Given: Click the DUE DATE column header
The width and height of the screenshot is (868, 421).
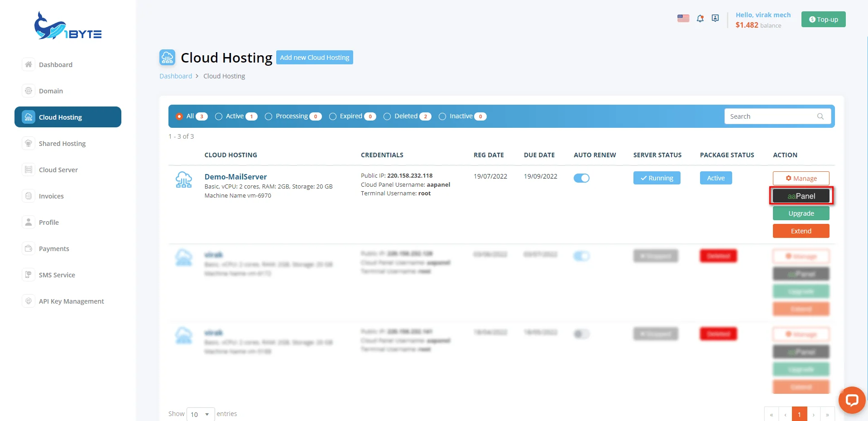Looking at the screenshot, I should coord(539,155).
